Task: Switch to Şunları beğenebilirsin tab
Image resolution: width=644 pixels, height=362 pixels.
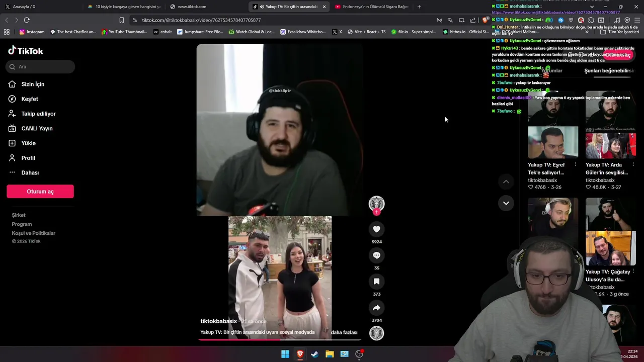Action: pos(609,71)
